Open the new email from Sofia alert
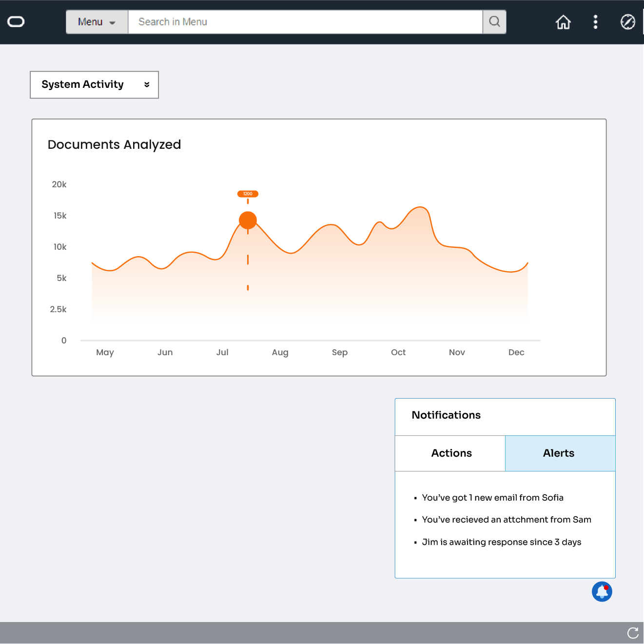The width and height of the screenshot is (644, 644). tap(492, 498)
